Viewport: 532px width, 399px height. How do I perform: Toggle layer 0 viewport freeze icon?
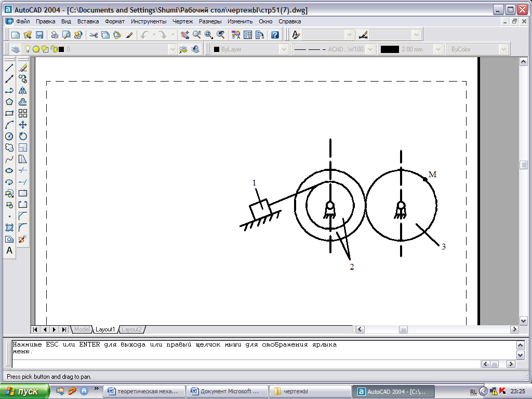click(45, 49)
